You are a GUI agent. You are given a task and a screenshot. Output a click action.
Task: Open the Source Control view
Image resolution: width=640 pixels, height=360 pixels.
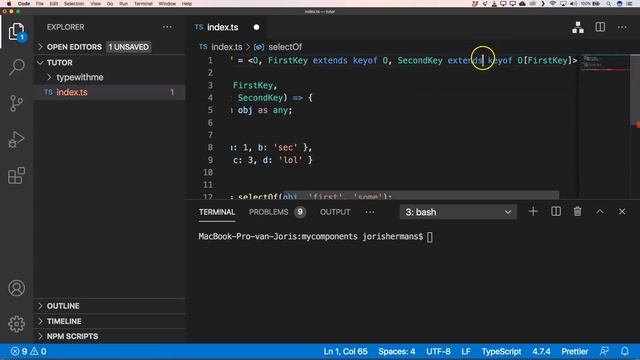(x=16, y=103)
